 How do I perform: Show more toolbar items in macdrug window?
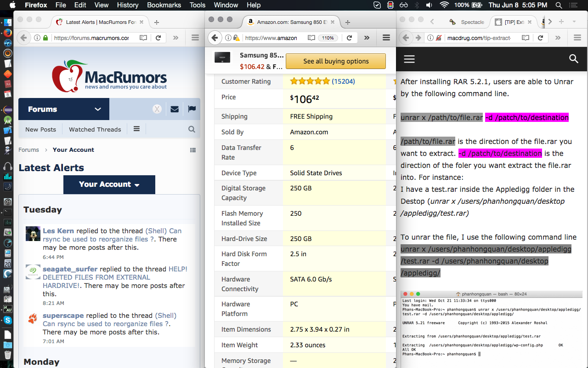coord(558,38)
